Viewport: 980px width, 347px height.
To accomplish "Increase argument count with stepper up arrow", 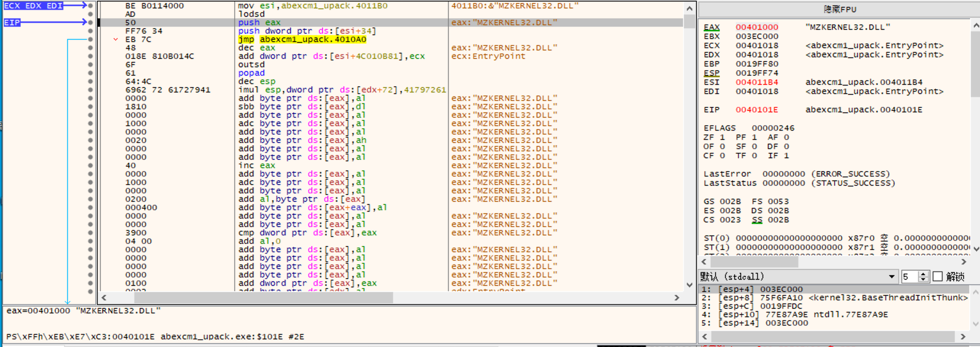I will click(x=923, y=274).
